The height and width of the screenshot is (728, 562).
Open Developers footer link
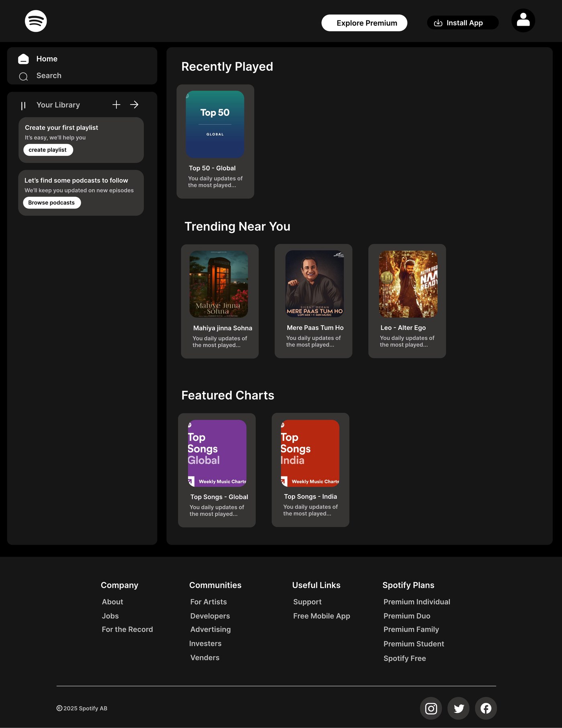click(x=210, y=616)
